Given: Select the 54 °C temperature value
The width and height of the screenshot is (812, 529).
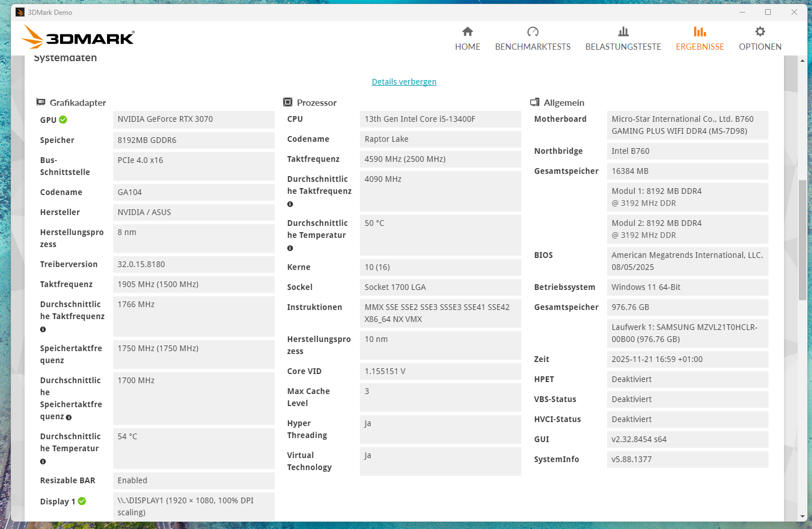Looking at the screenshot, I should pyautogui.click(x=194, y=448).
